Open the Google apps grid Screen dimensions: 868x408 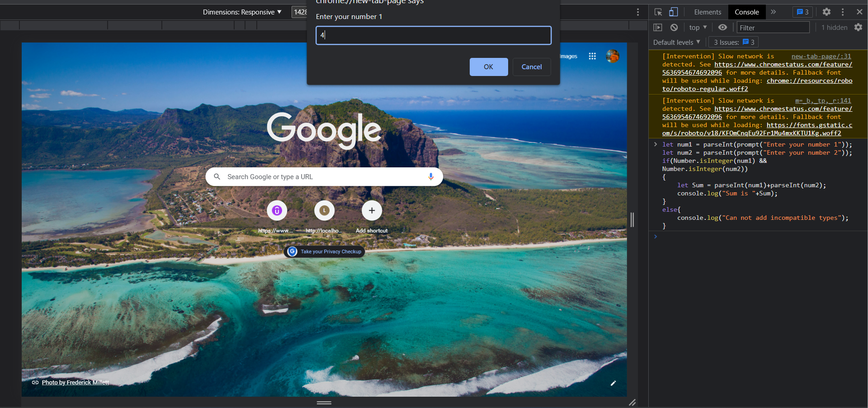[592, 56]
